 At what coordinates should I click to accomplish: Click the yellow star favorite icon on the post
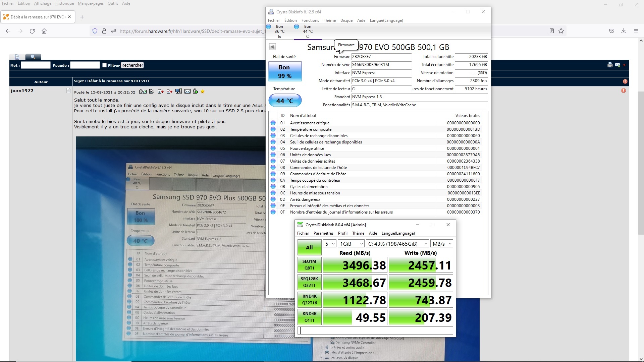click(203, 92)
